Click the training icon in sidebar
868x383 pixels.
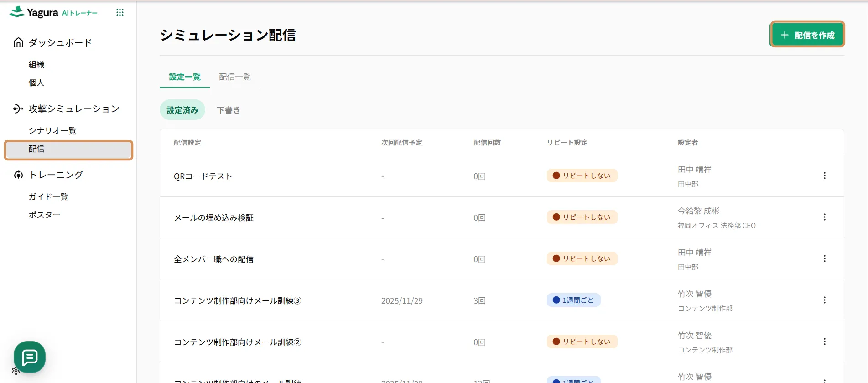(18, 175)
